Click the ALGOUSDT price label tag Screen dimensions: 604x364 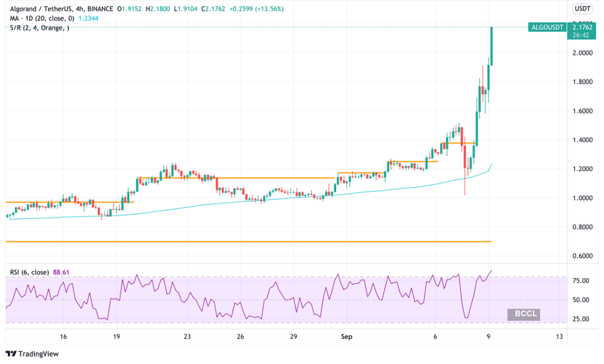click(546, 27)
